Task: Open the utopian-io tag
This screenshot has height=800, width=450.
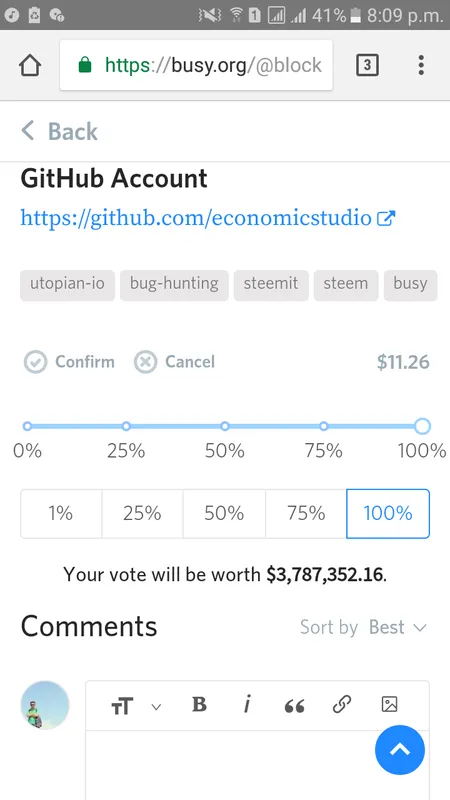Action: [67, 283]
